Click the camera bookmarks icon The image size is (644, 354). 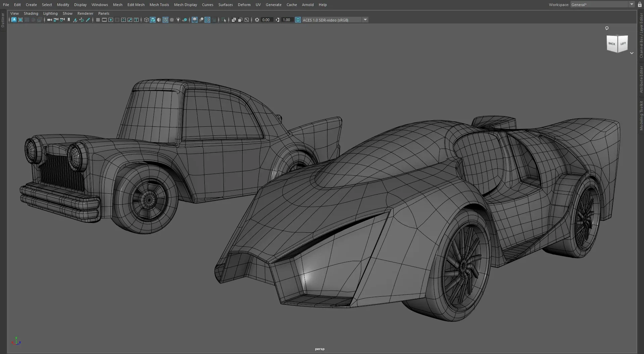(x=69, y=20)
